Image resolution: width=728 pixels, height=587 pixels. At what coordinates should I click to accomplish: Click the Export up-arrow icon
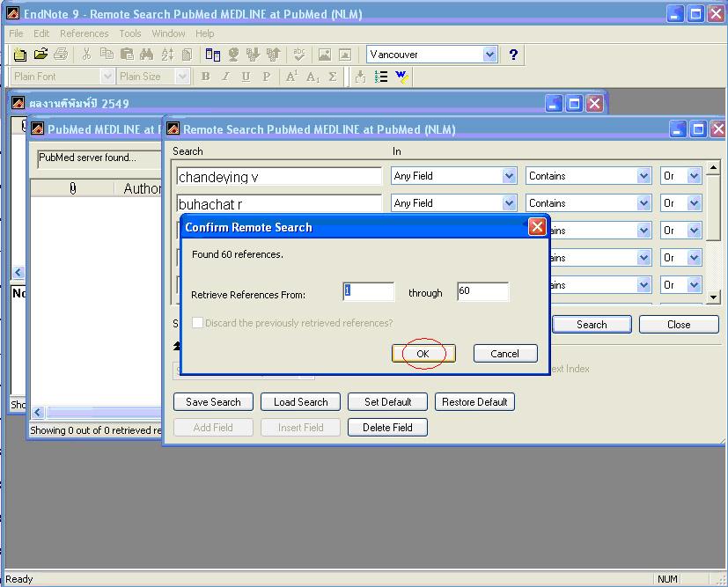(x=274, y=55)
